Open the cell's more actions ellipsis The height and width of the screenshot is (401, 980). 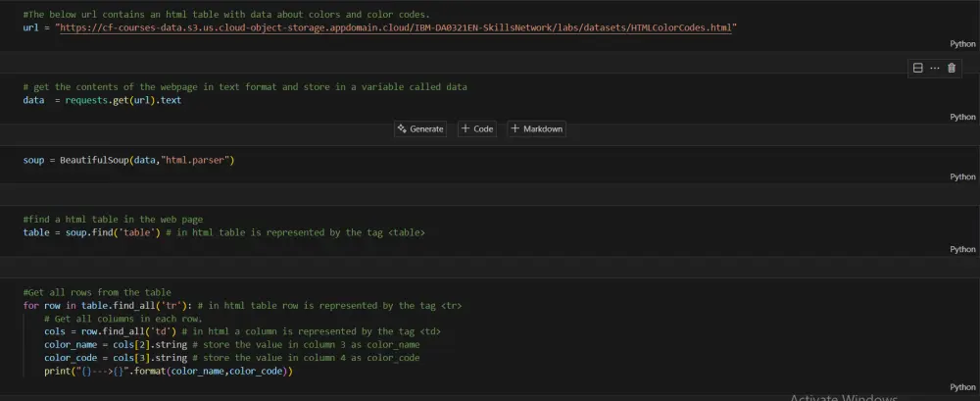pyautogui.click(x=934, y=68)
